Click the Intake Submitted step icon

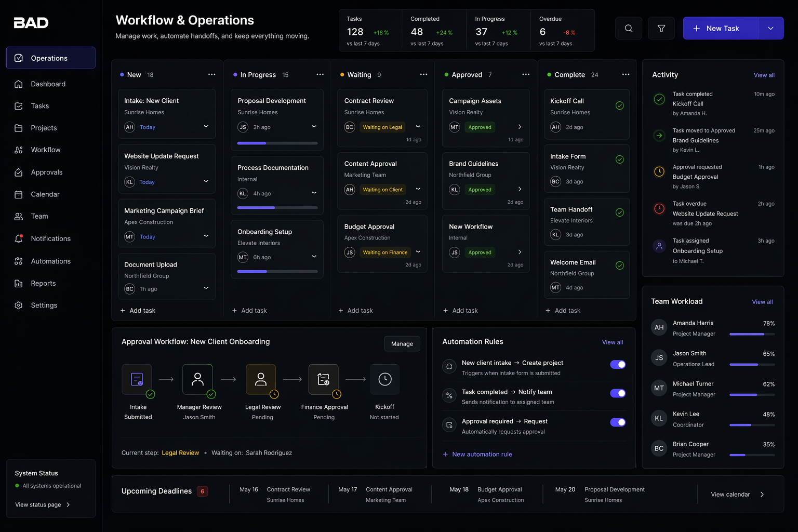point(137,379)
